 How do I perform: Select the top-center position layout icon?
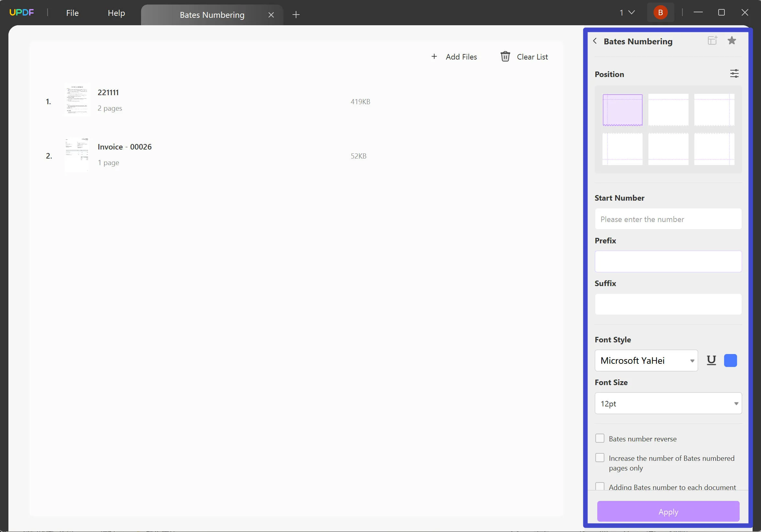(668, 110)
